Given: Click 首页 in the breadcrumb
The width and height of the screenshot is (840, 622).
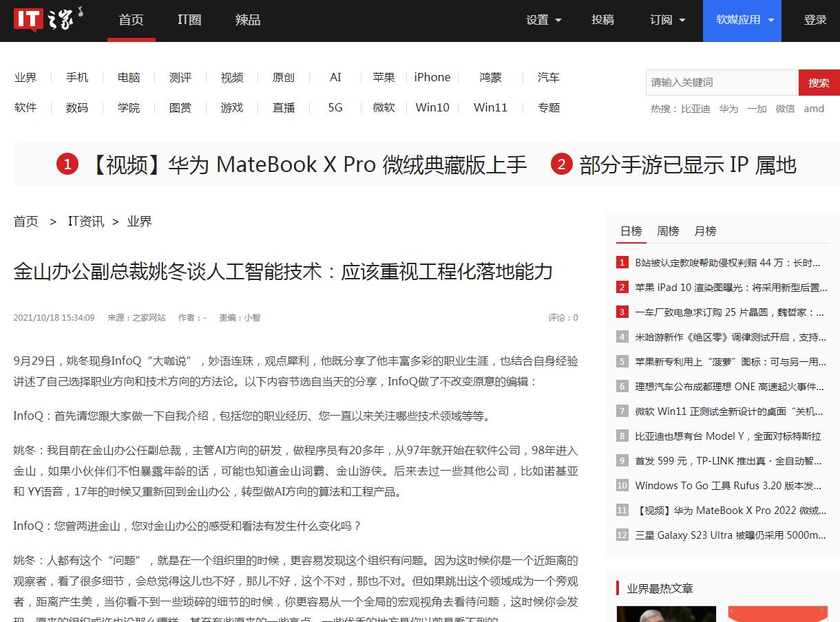Looking at the screenshot, I should pos(26,222).
